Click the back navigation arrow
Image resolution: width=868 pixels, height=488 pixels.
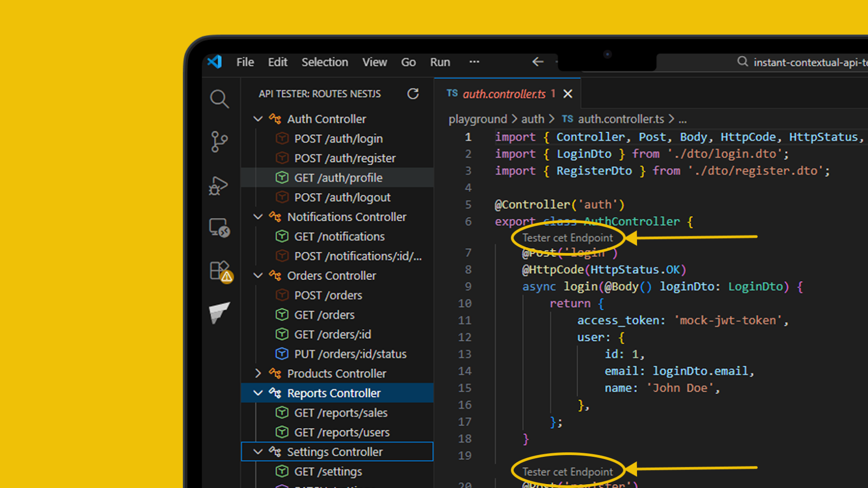click(537, 62)
